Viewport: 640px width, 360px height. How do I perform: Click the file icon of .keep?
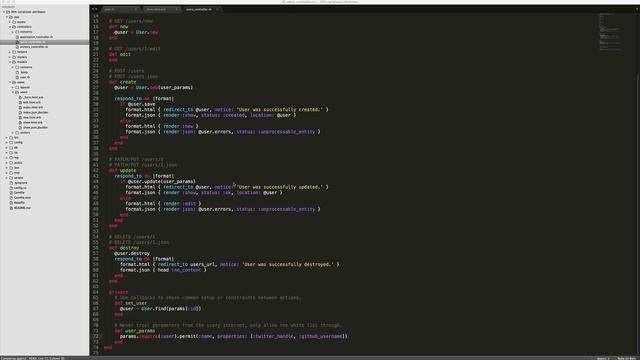pos(17,72)
